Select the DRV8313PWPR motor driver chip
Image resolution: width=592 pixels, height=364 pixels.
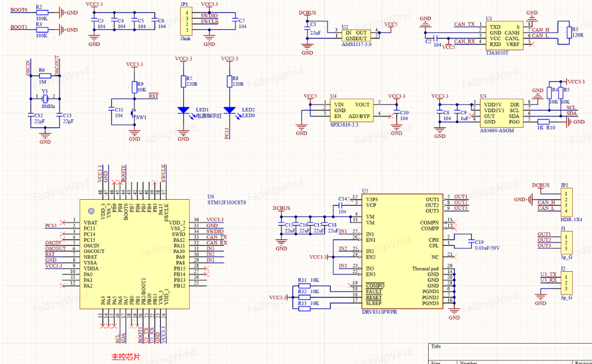[x=402, y=252]
